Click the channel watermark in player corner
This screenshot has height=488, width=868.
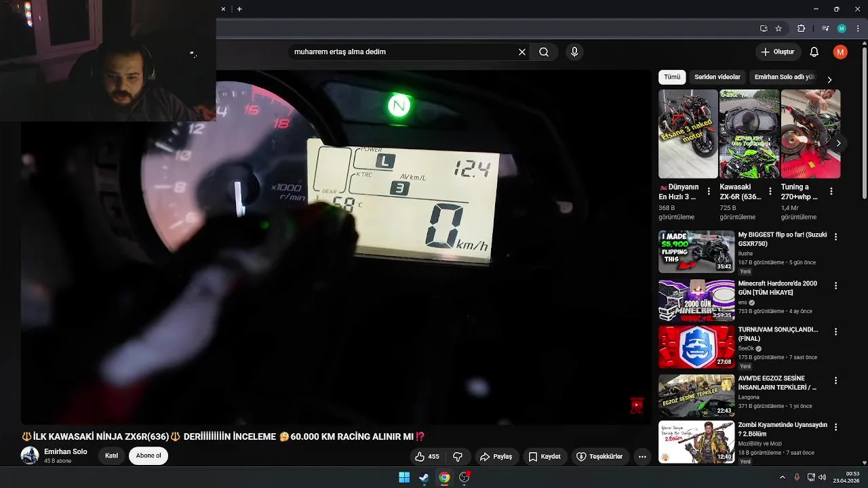point(636,405)
